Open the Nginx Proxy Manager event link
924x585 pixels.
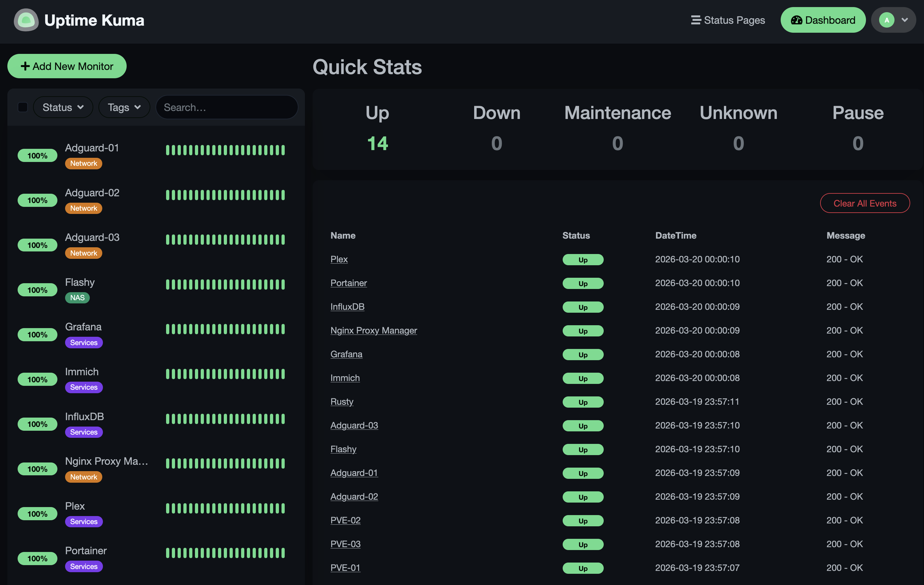374,330
